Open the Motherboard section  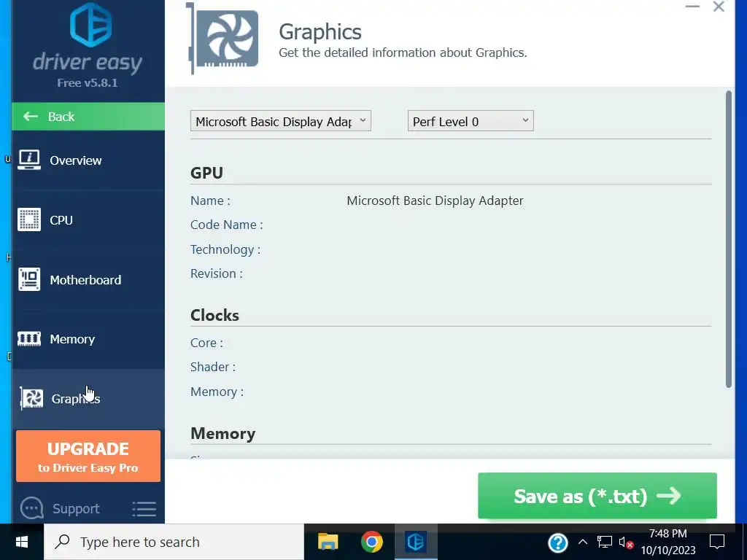(88, 279)
